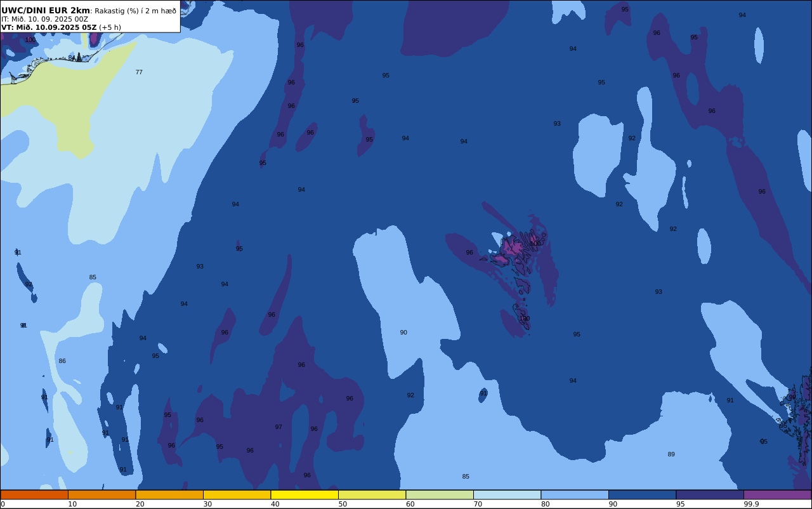Screen dimensions: 812x509
Task: Click the "77" humidity value on the map
Action: click(139, 72)
